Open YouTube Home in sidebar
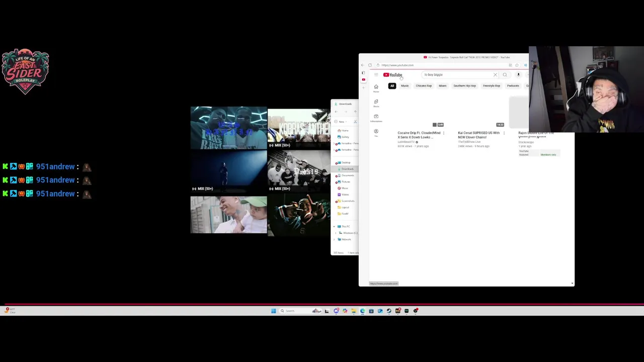This screenshot has height=362, width=644. pyautogui.click(x=376, y=87)
